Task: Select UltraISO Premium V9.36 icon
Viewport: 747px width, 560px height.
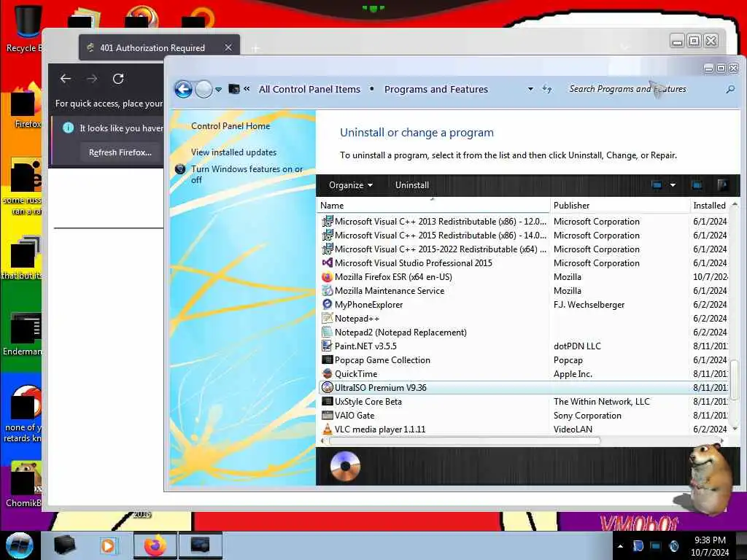Action: (x=328, y=388)
